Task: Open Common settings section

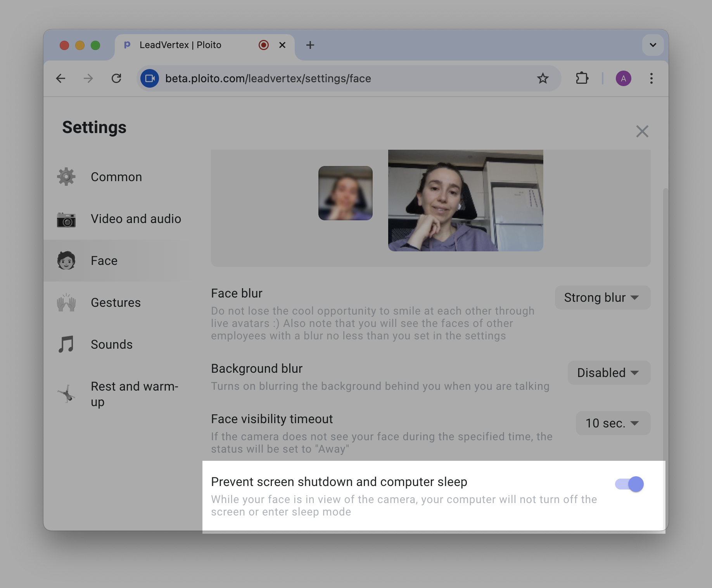Action: click(118, 177)
